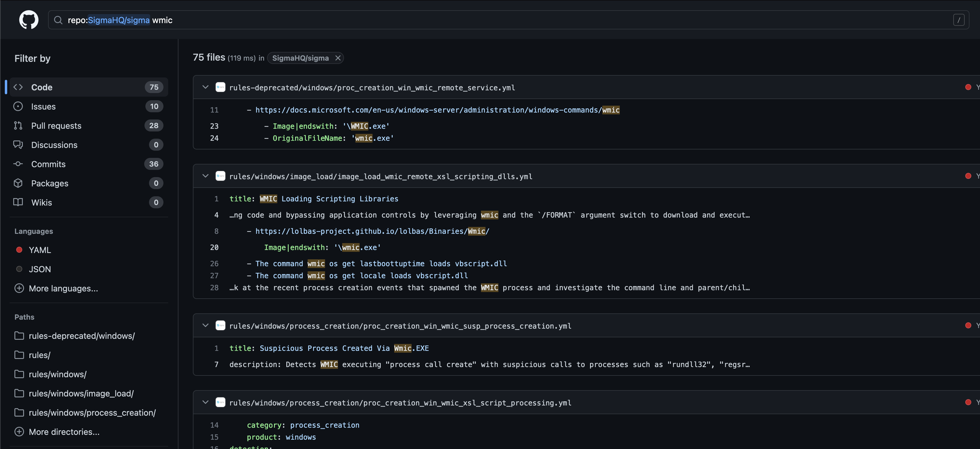The image size is (980, 449).
Task: Click the Pull requests icon
Action: (x=18, y=125)
